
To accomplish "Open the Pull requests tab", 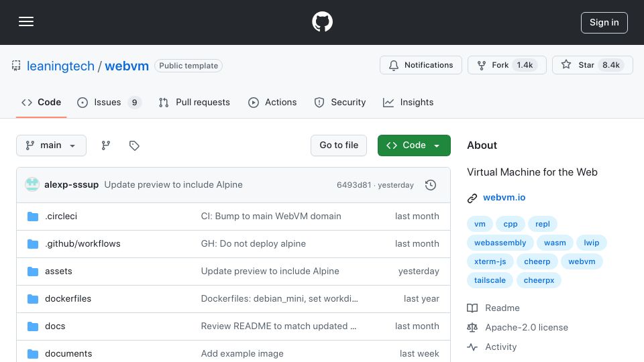I will pos(195,102).
